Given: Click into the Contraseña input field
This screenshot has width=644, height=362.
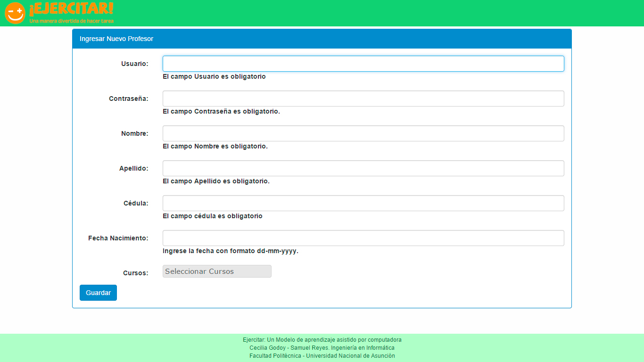Looking at the screenshot, I should [363, 99].
